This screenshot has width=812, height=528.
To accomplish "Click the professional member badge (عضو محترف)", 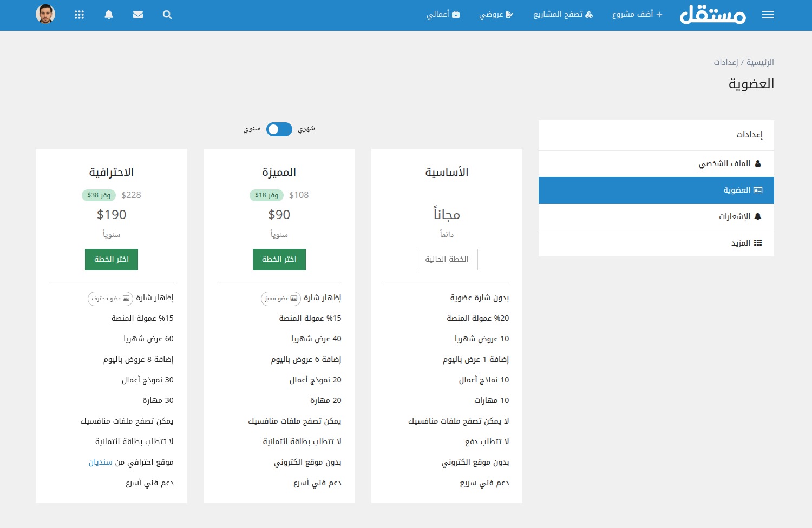I will tap(110, 299).
